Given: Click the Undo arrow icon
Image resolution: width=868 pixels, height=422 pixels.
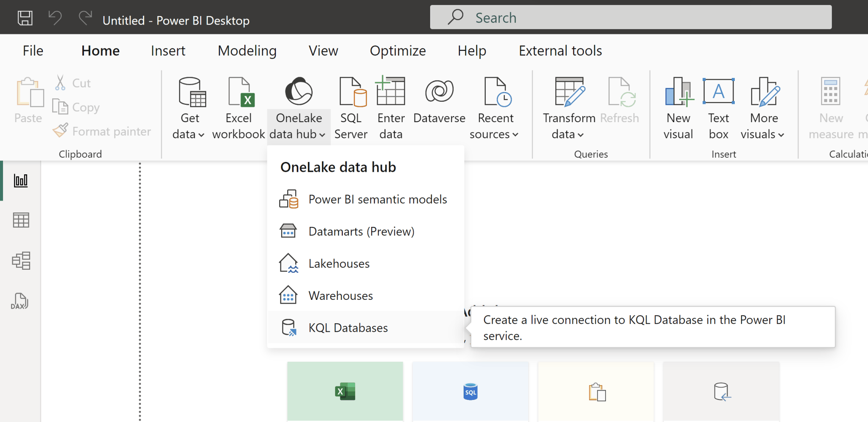Looking at the screenshot, I should coord(55,18).
